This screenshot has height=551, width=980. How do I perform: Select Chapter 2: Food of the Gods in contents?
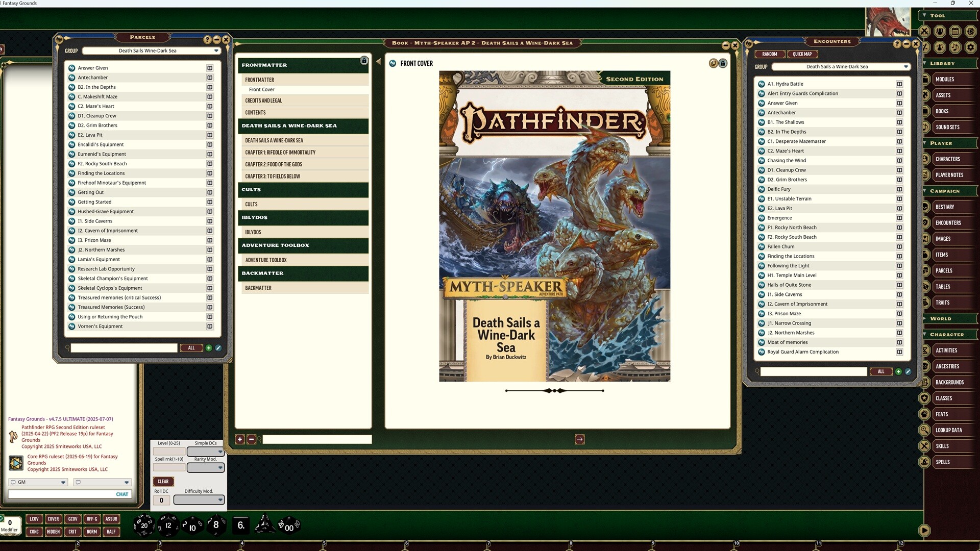click(x=273, y=164)
